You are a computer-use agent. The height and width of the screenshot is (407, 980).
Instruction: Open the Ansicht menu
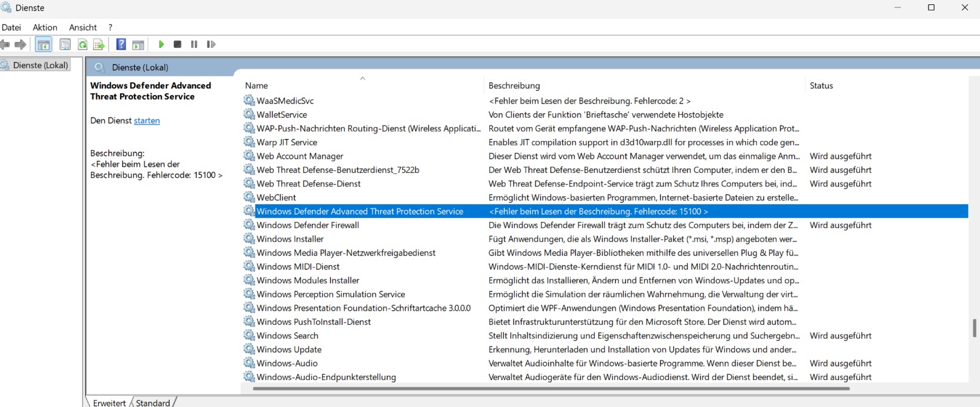(x=83, y=27)
